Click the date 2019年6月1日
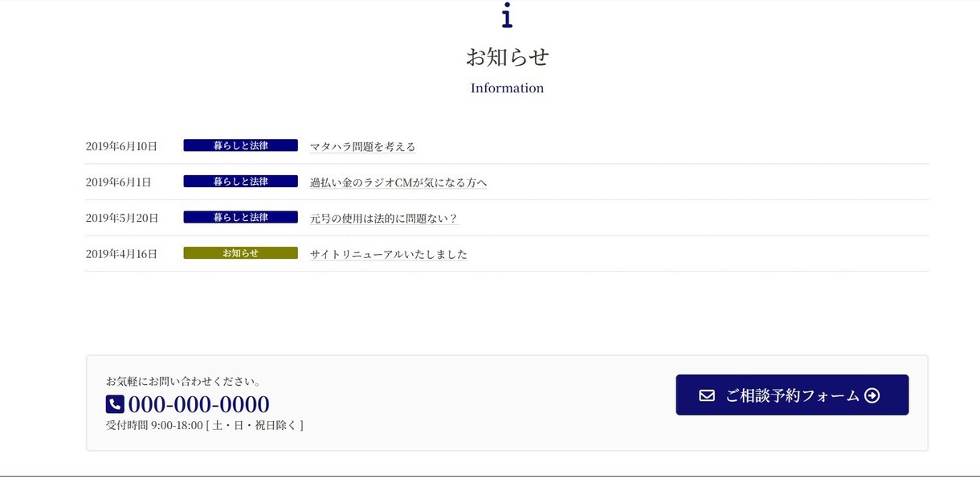 click(x=119, y=182)
